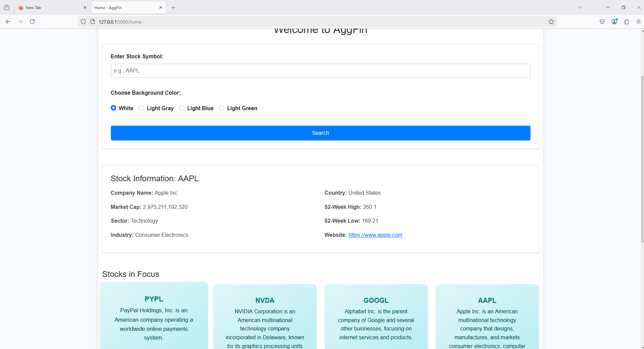Image resolution: width=644 pixels, height=349 pixels.
Task: Click the browser back arrow
Action: coord(8,22)
